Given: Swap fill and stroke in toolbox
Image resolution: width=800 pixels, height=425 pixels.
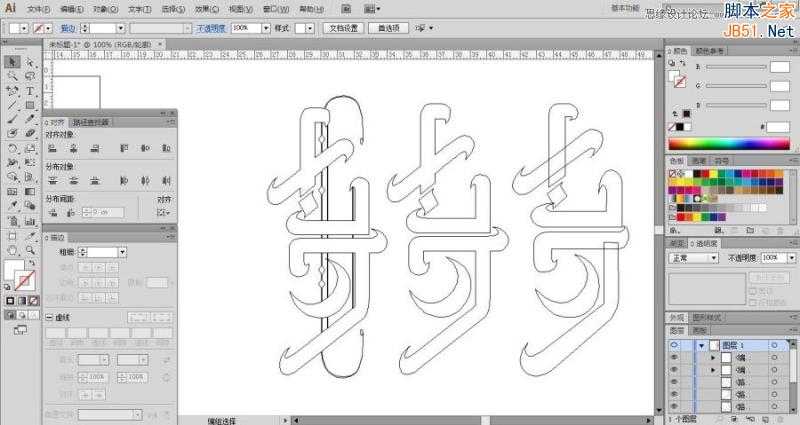Looking at the screenshot, I should pyautogui.click(x=32, y=263).
